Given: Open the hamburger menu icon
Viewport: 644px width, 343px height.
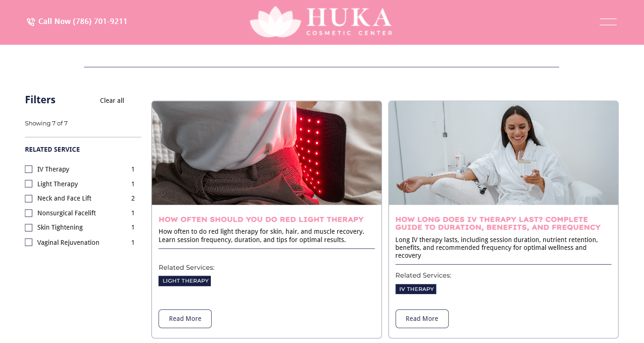Looking at the screenshot, I should tap(608, 22).
